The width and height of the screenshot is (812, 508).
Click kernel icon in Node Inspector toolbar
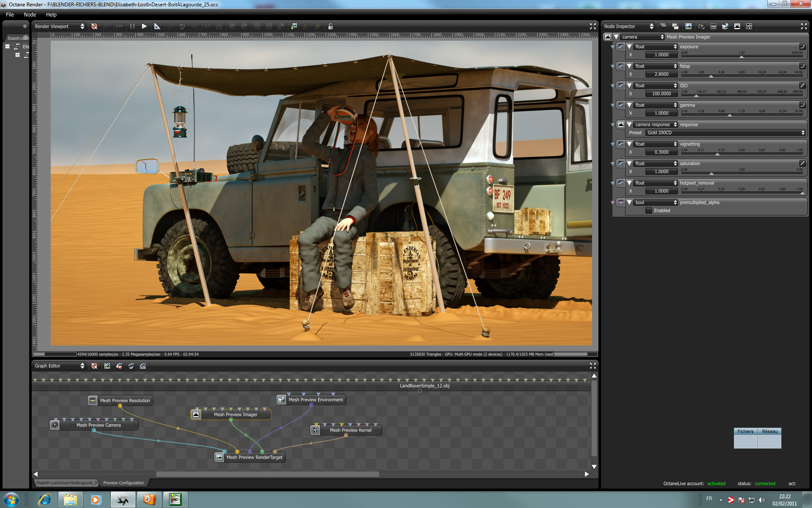coord(749,26)
